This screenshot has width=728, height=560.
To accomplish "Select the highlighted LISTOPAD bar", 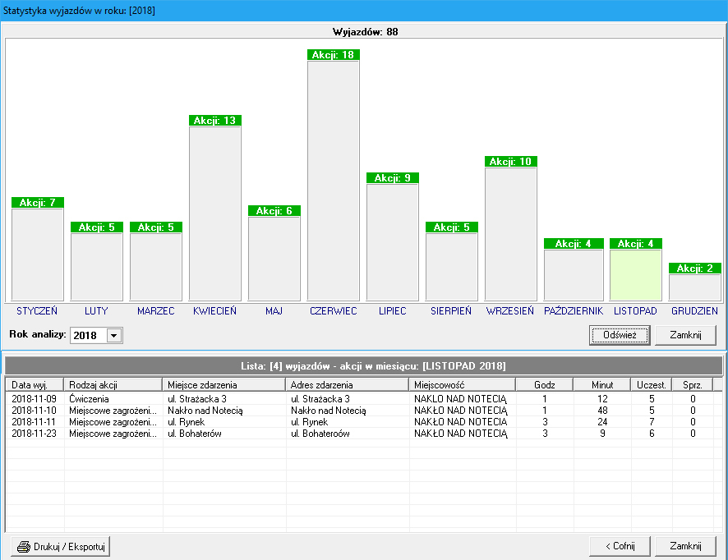I will pos(636,275).
